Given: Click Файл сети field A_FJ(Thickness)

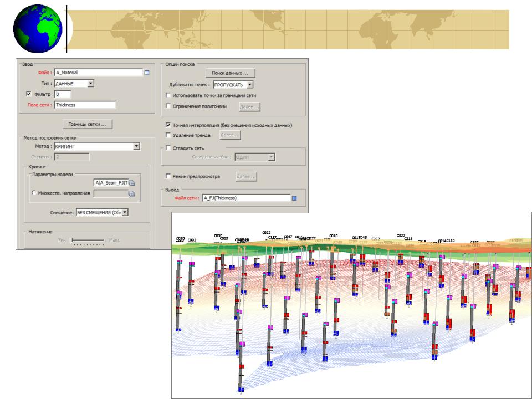Looking at the screenshot, I should [246, 198].
